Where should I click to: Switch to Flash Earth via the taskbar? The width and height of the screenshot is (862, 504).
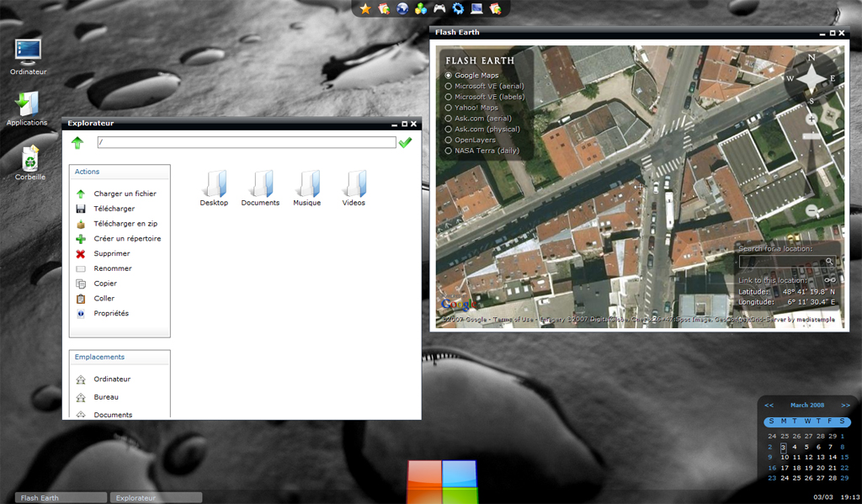pos(61,497)
